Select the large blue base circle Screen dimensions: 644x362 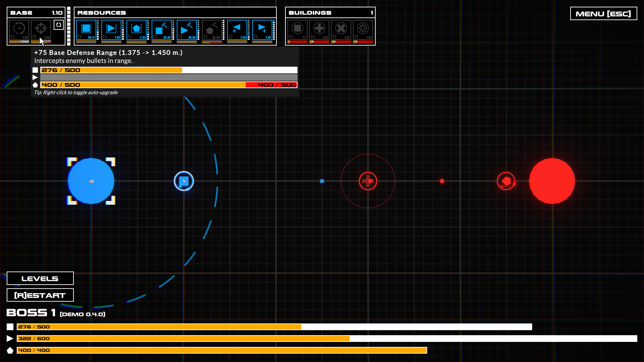(x=91, y=181)
